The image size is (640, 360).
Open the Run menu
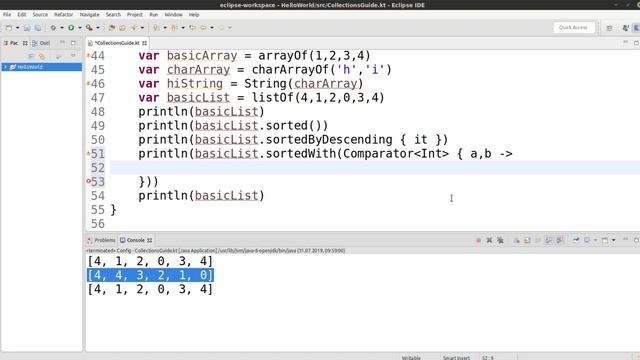click(x=153, y=15)
